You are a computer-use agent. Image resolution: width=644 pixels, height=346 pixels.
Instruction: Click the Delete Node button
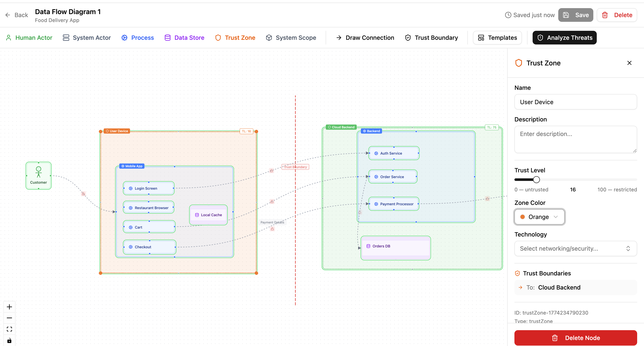coord(575,338)
